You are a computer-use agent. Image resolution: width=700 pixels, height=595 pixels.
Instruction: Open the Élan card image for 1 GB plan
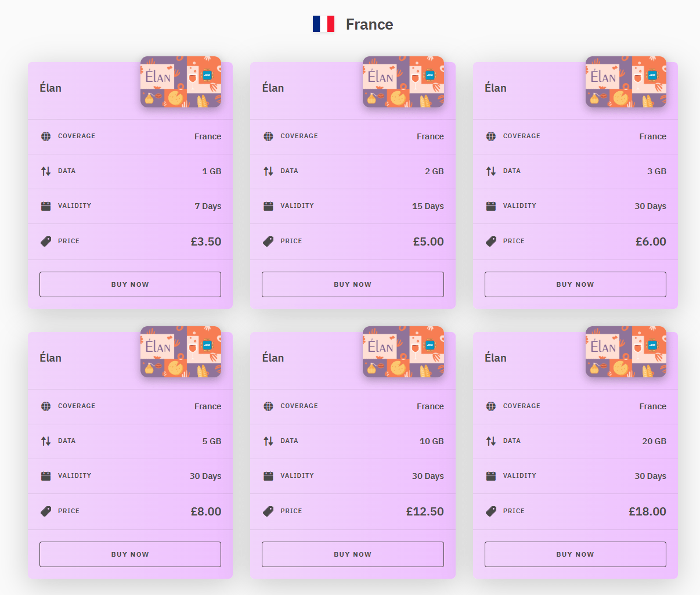(181, 82)
